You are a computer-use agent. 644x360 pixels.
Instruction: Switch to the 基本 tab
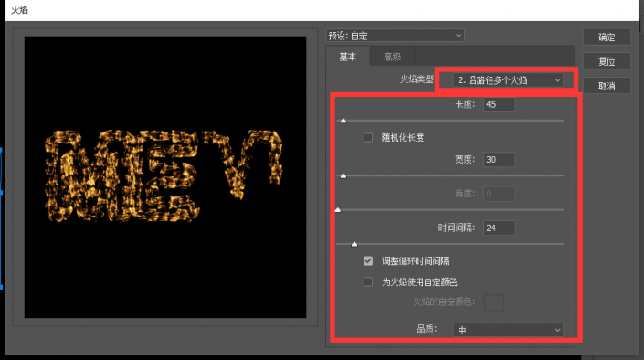coord(347,57)
